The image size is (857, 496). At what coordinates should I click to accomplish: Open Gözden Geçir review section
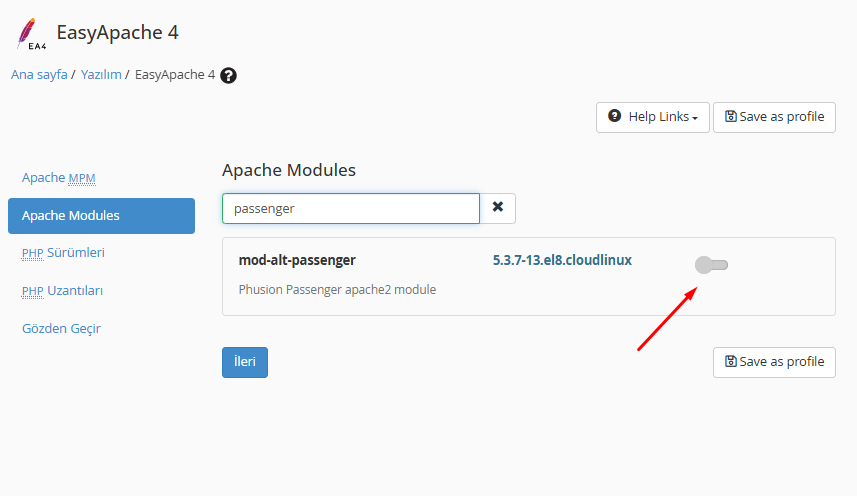(x=61, y=328)
